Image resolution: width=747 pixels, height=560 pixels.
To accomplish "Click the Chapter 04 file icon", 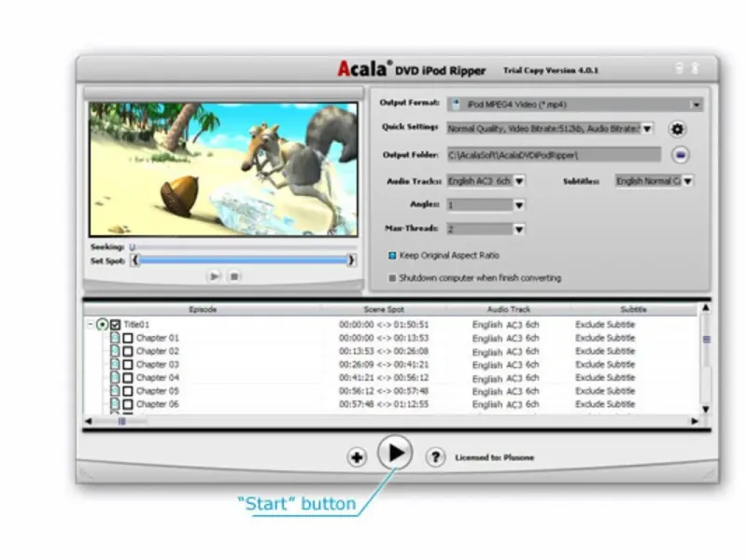I will click(115, 378).
